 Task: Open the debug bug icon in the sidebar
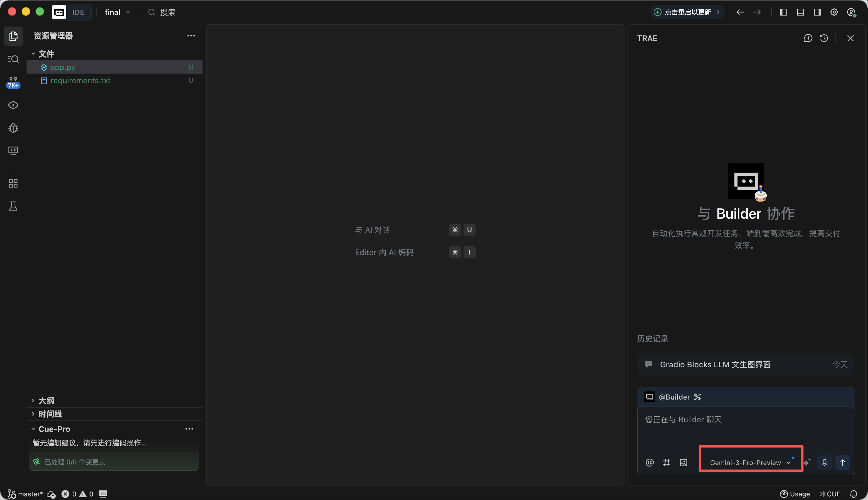coord(13,128)
